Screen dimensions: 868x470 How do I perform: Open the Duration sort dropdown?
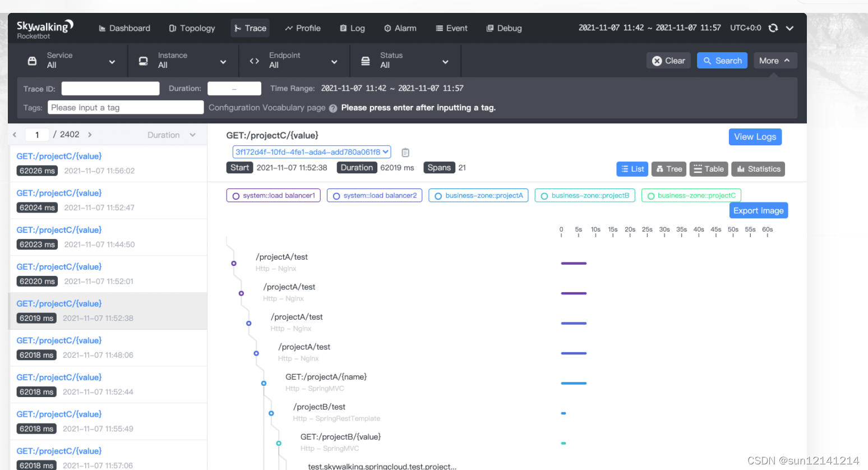click(171, 135)
